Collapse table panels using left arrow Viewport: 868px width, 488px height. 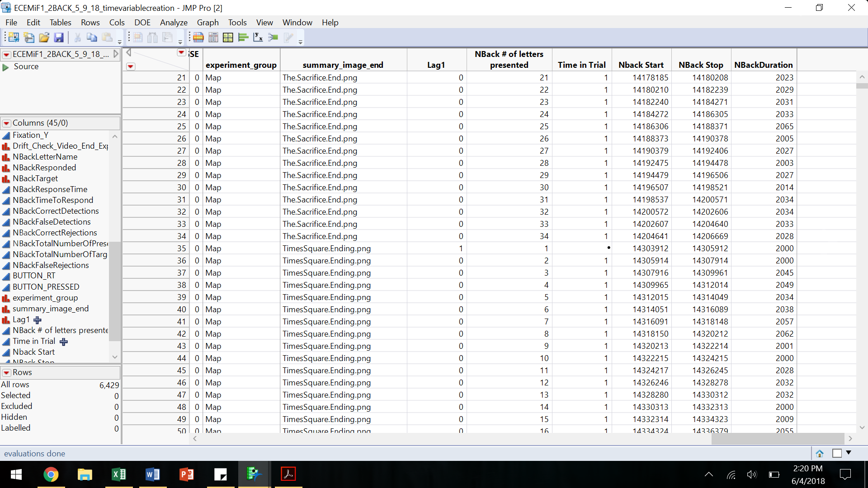coord(128,53)
